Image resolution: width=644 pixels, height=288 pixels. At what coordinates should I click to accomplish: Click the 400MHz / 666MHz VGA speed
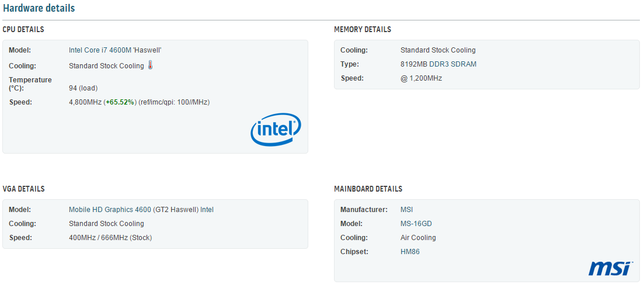click(x=110, y=238)
